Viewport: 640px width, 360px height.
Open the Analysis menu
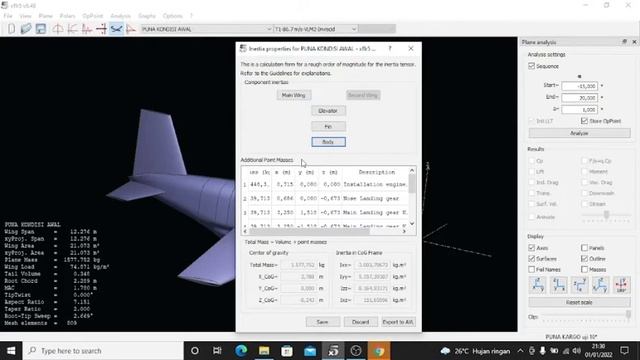(120, 16)
